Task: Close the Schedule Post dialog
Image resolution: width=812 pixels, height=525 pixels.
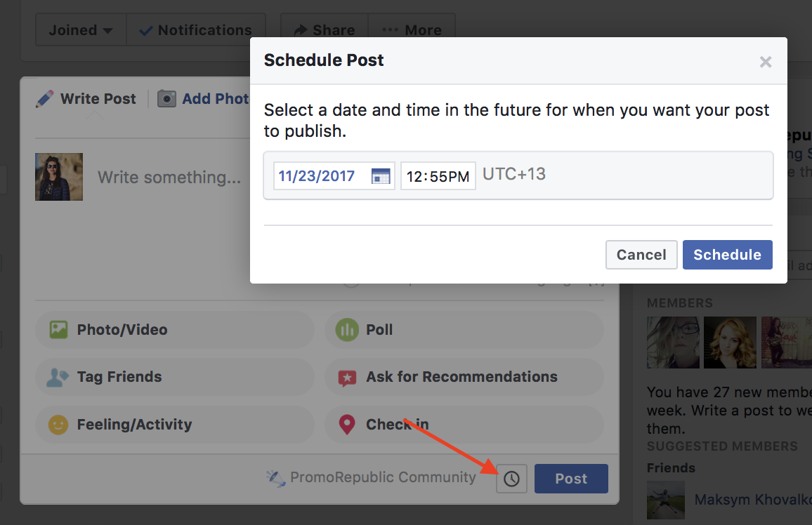Action: [766, 62]
